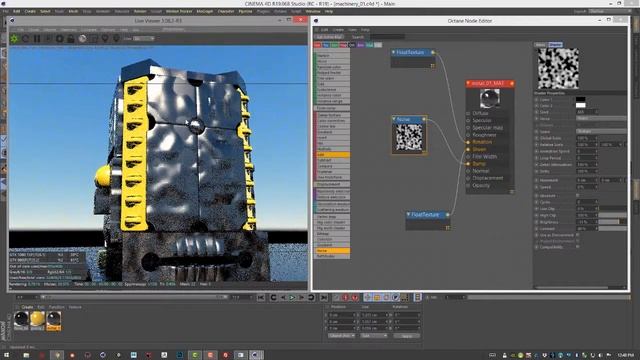Screen dimensions: 640x360
Task: Activate the render region icon in Live Viewer
Action: pyautogui.click(x=93, y=39)
